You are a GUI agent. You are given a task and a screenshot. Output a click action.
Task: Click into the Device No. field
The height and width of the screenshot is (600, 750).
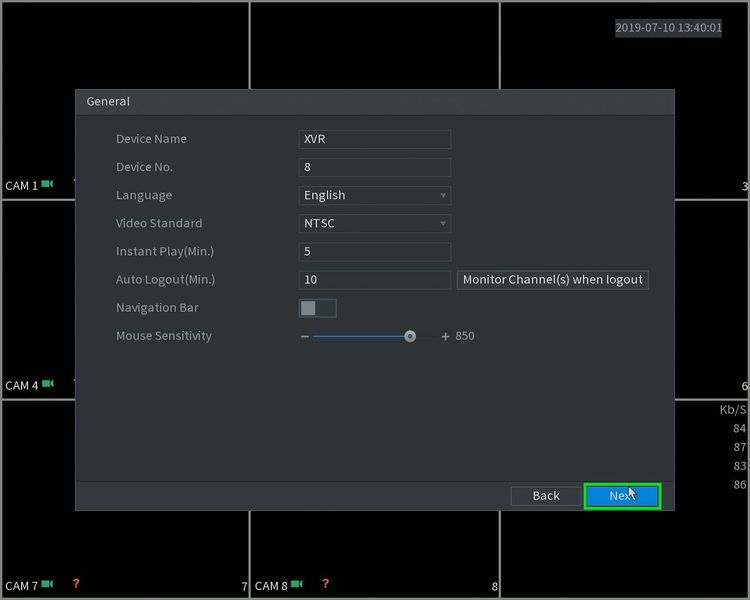(x=375, y=167)
